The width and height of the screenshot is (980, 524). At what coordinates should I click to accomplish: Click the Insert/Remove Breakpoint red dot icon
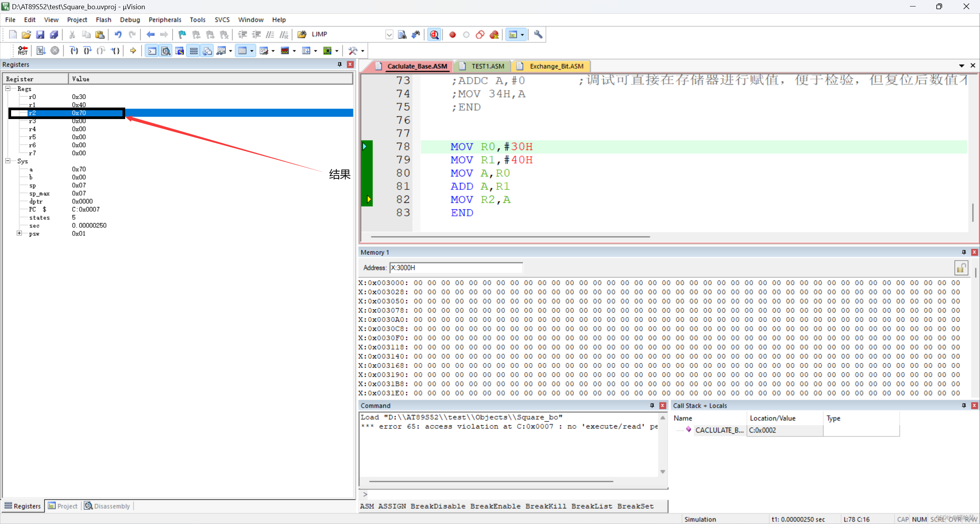pos(452,34)
